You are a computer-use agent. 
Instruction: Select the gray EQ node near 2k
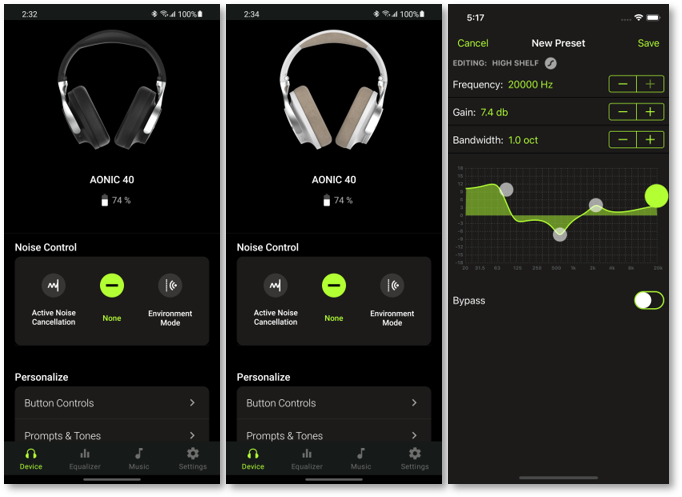(595, 205)
